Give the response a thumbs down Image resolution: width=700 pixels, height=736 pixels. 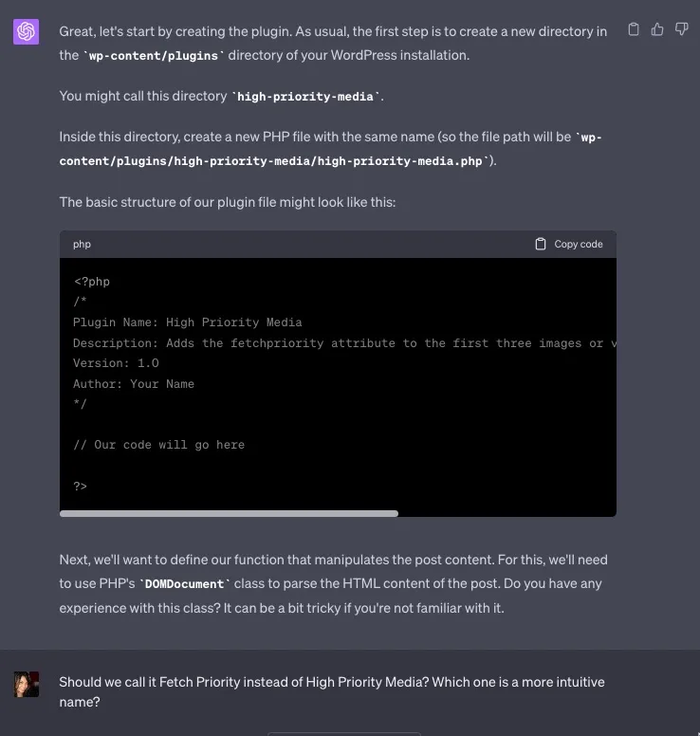681,29
